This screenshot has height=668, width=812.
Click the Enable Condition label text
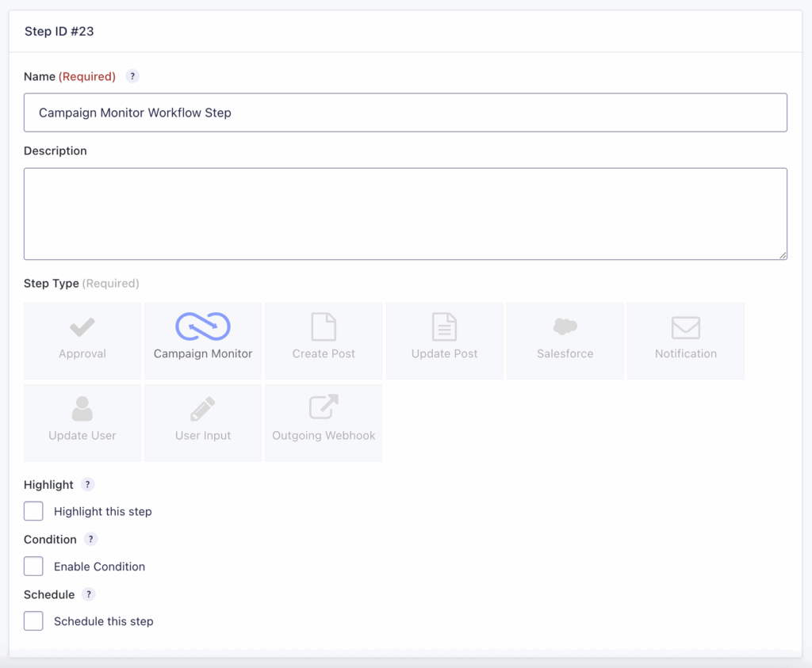99,567
